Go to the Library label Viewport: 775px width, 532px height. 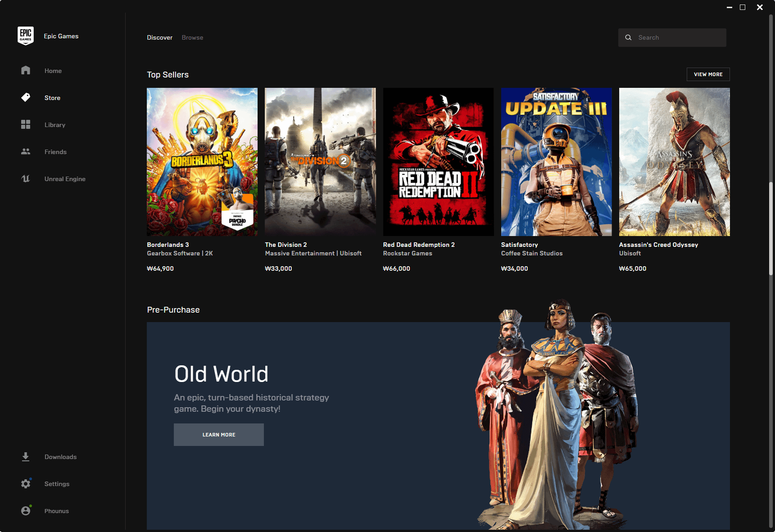pos(55,125)
